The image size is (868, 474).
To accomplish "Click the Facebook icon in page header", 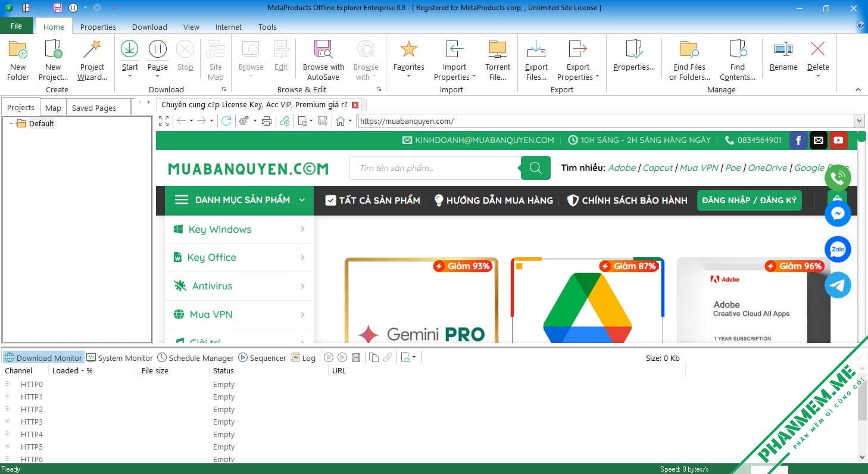I will coord(798,141).
